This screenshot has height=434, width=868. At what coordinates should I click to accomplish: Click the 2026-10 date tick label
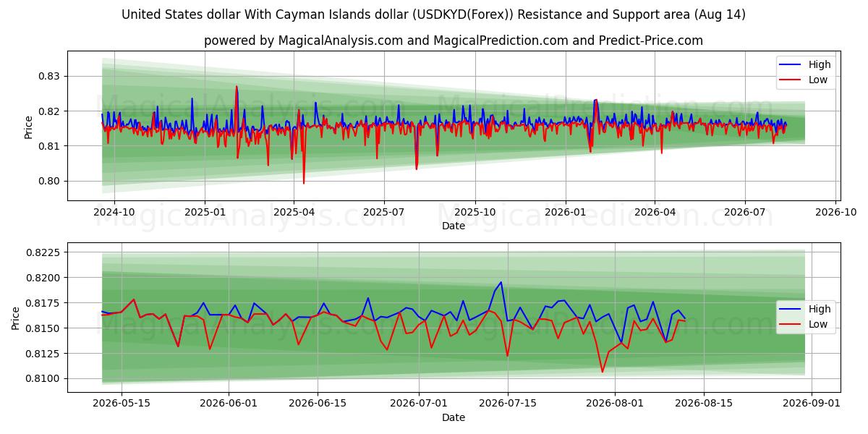836,213
